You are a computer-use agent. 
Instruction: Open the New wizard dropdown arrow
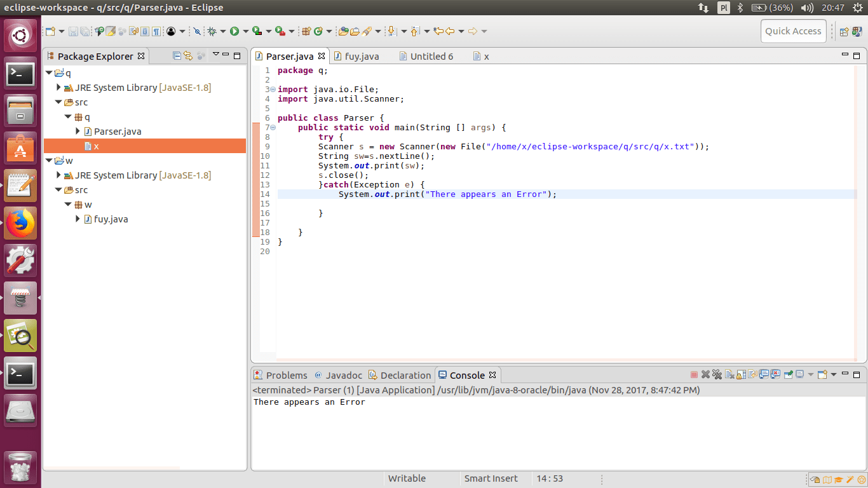click(x=62, y=31)
